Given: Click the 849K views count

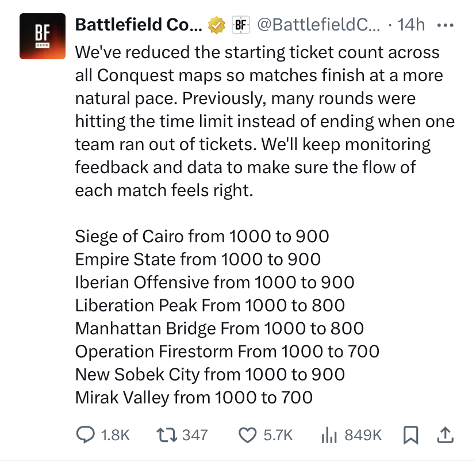Looking at the screenshot, I should [x=363, y=435].
